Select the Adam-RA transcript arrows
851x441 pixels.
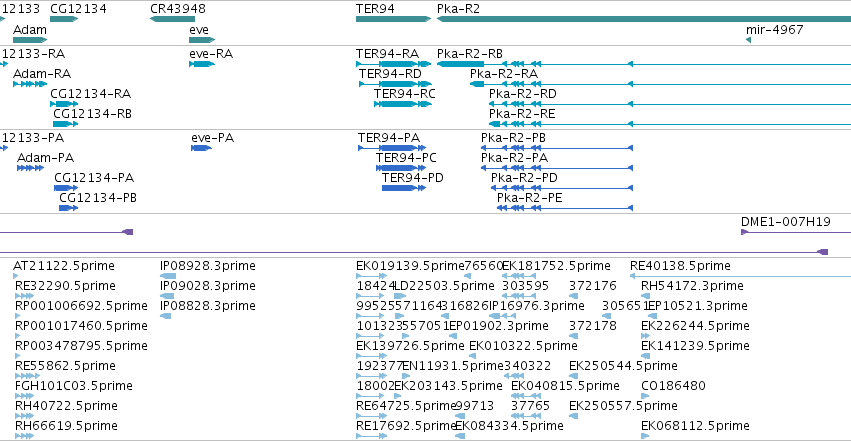(x=30, y=84)
